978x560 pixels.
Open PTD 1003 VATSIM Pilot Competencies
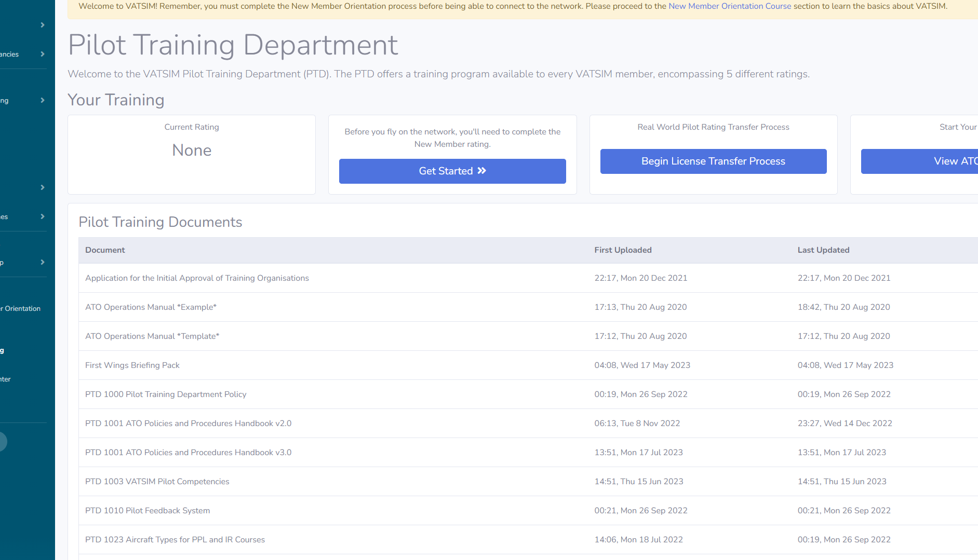[x=157, y=481]
